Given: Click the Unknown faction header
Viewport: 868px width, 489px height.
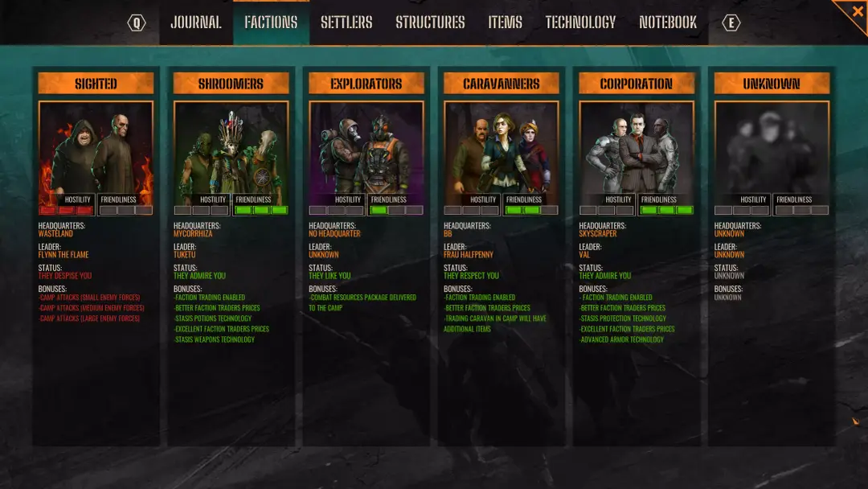Looking at the screenshot, I should coord(772,84).
